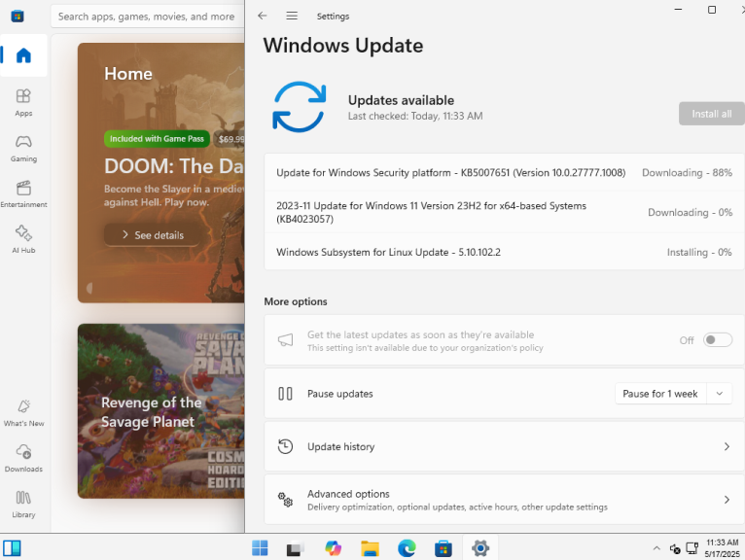Click the Included with Game Pass badge
This screenshot has height=560, width=745.
pyautogui.click(x=157, y=139)
